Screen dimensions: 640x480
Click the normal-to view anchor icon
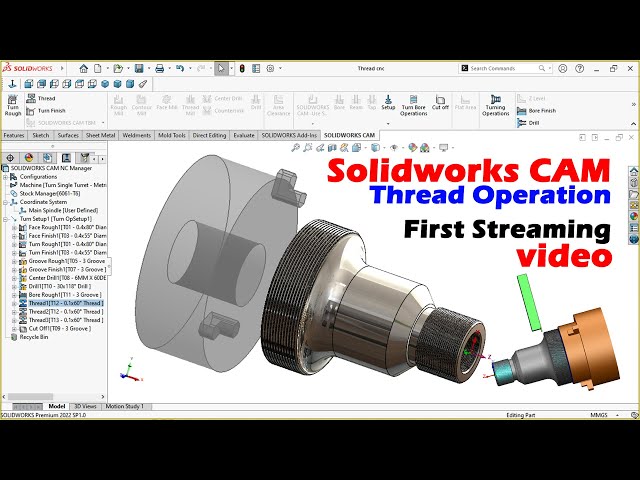pyautogui.click(x=12, y=84)
